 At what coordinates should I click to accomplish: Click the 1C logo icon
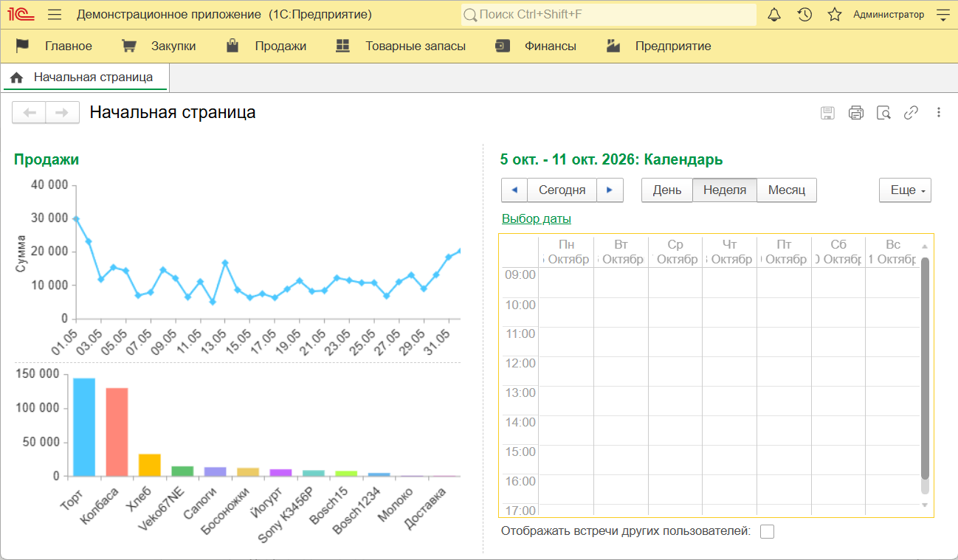pos(22,15)
